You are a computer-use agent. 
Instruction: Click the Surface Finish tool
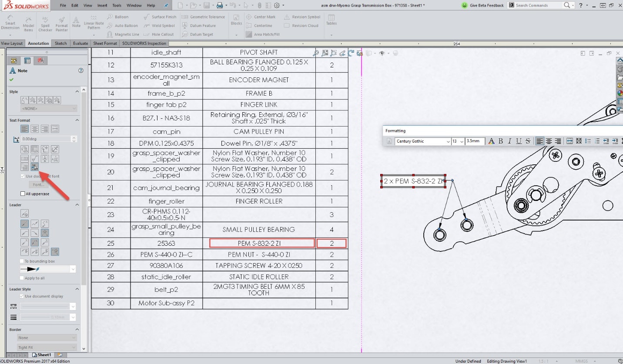[x=160, y=17]
